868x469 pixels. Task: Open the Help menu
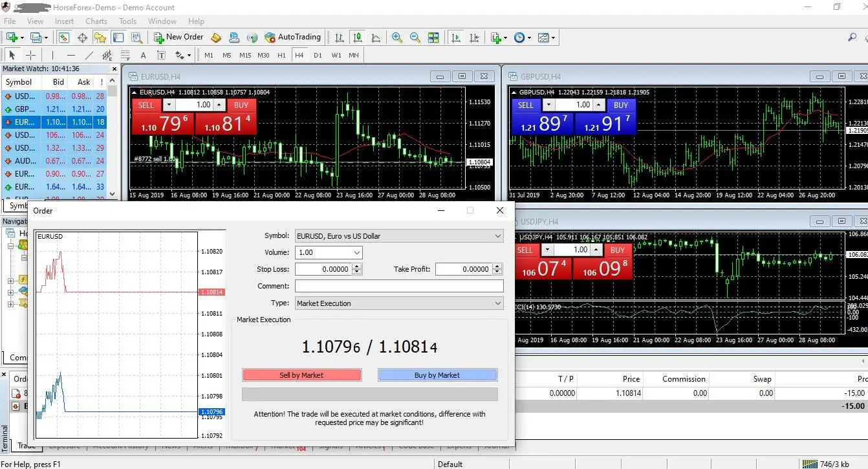click(196, 21)
